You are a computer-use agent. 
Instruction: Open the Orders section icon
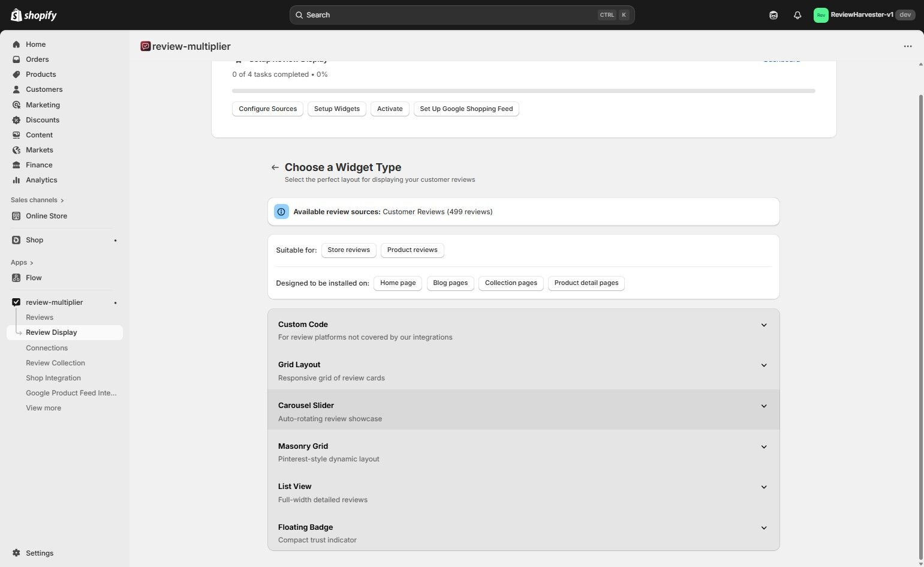click(x=16, y=59)
